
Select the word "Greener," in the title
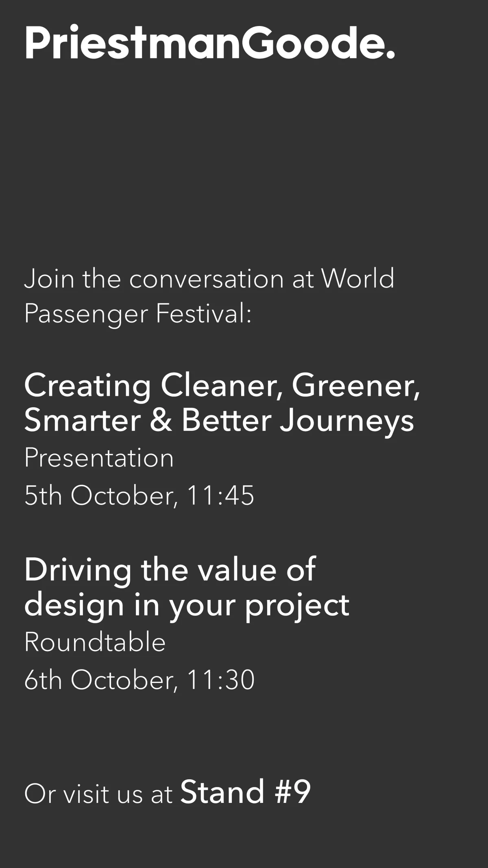pos(355,385)
